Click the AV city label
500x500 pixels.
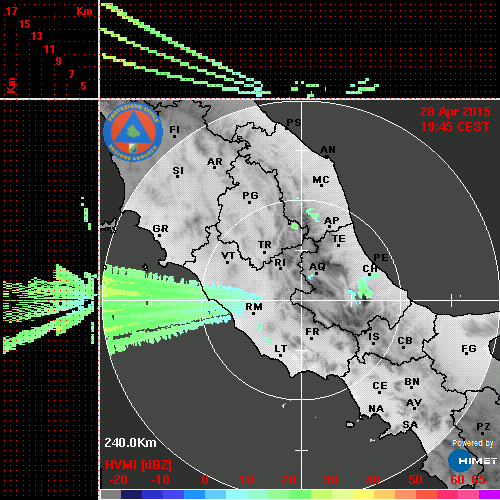pos(414,403)
